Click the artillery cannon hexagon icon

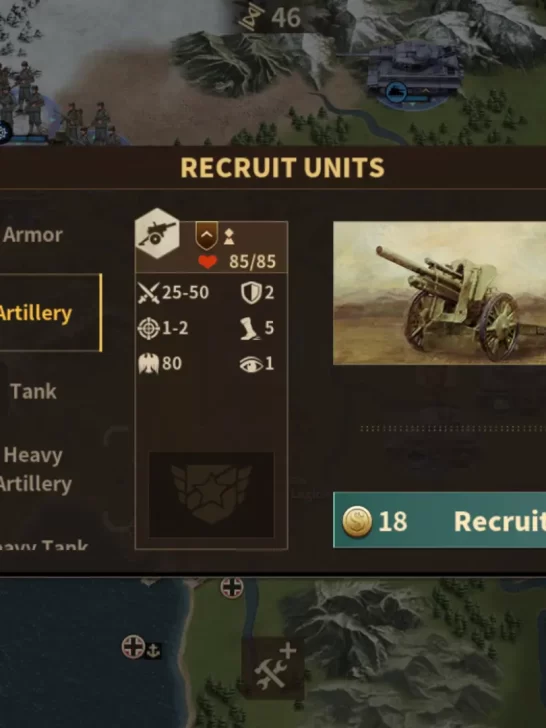pyautogui.click(x=157, y=233)
